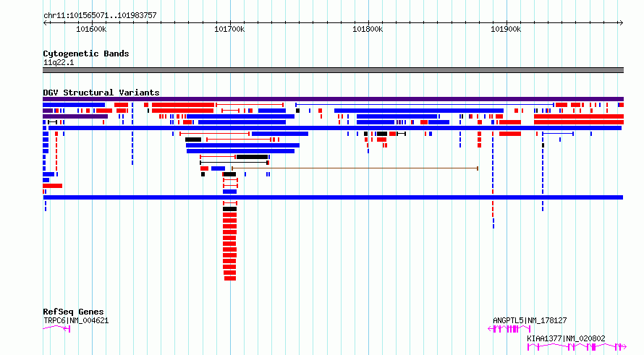
Task: Click the red variant bar just above the ANGPTL5 label column
Action: [x=510, y=134]
